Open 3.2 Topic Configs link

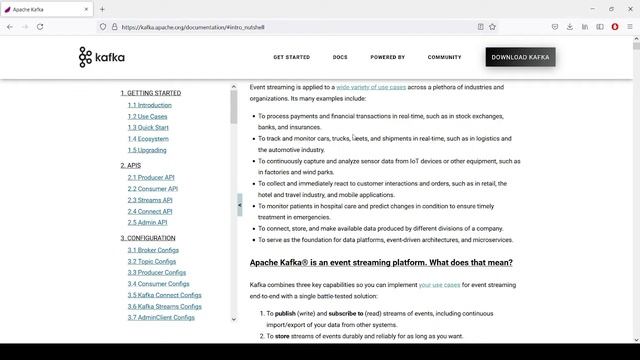pyautogui.click(x=152, y=262)
